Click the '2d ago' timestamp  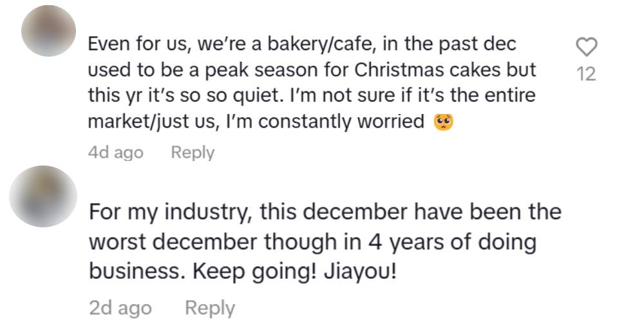pos(120,308)
